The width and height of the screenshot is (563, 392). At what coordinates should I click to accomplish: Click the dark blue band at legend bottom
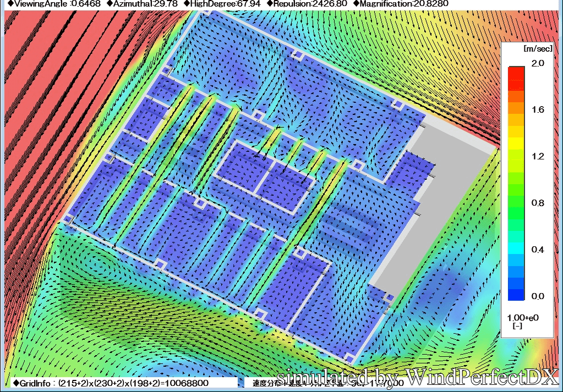pyautogui.click(x=516, y=295)
